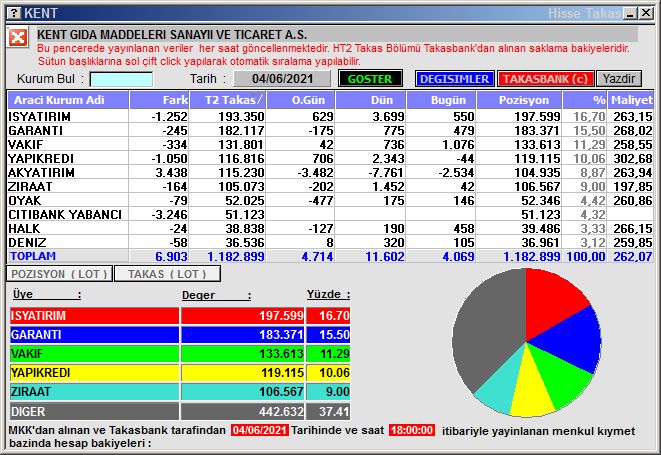The image size is (661, 455).
Task: Open DEGISIMLER changes view
Action: 454,79
